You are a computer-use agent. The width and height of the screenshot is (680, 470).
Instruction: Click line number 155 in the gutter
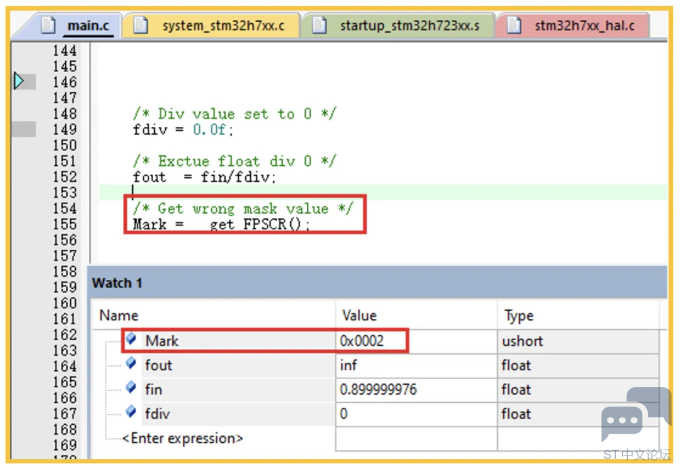coord(65,224)
